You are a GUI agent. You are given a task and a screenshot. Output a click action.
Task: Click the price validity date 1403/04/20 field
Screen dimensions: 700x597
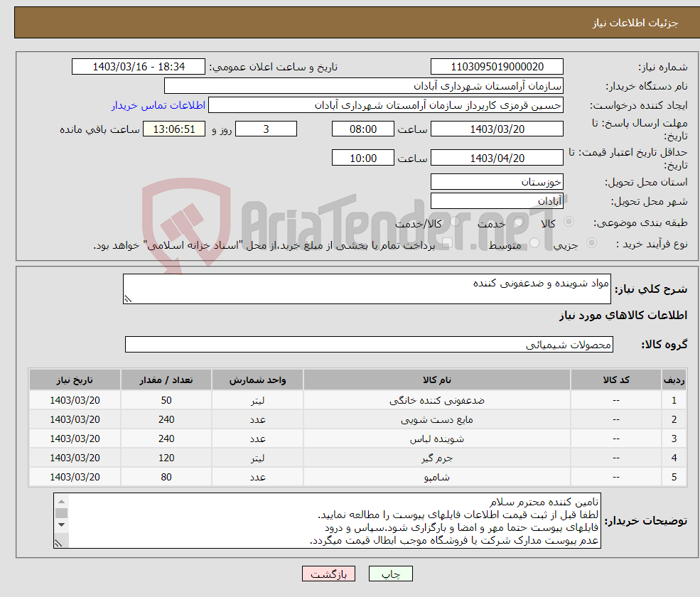[497, 158]
